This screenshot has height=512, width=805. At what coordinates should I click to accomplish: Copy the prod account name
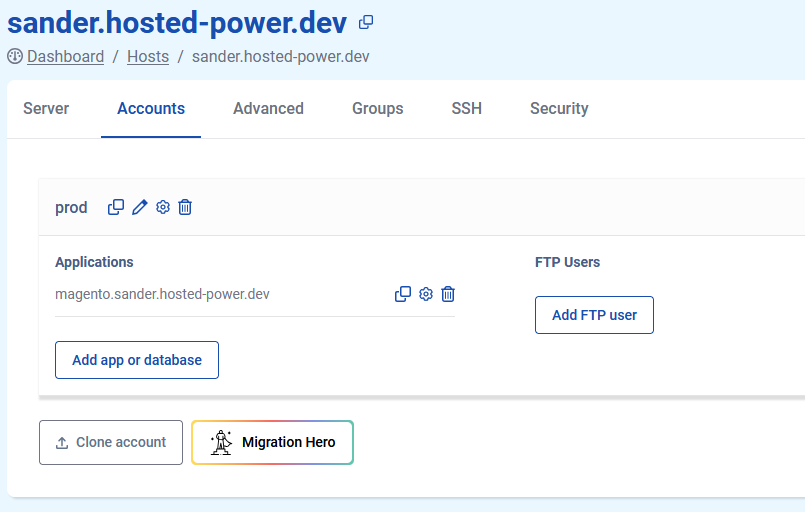pos(116,207)
